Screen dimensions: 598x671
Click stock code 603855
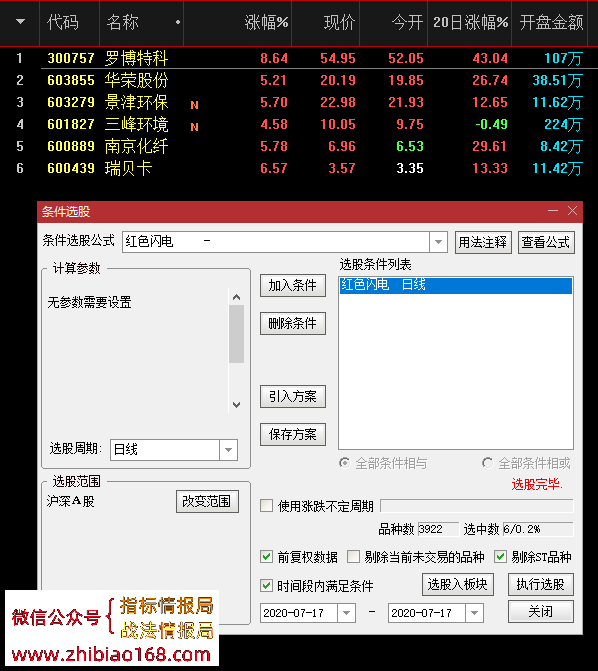click(71, 80)
